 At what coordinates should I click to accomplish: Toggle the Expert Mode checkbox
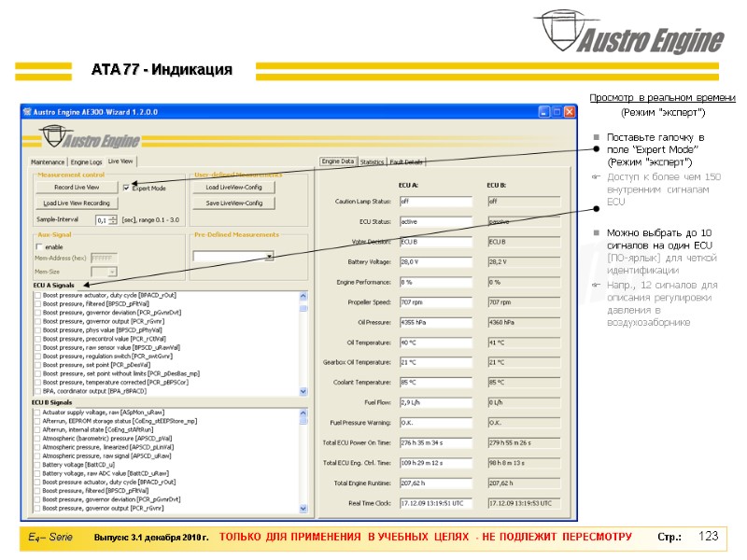coord(126,188)
